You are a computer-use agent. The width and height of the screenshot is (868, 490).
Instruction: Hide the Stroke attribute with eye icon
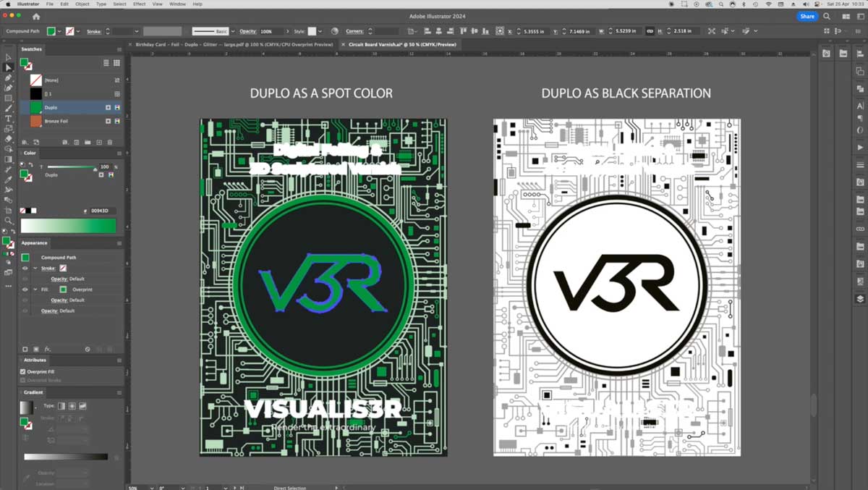coord(25,268)
